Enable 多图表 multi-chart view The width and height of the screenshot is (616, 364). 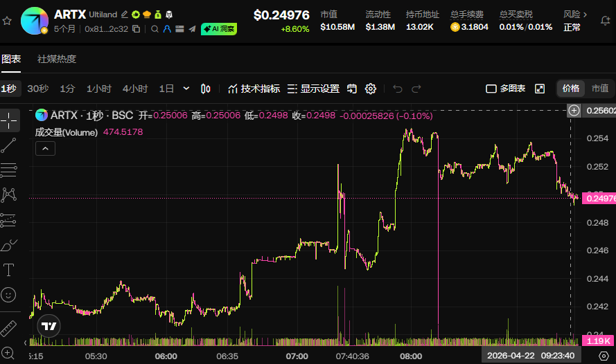(506, 89)
